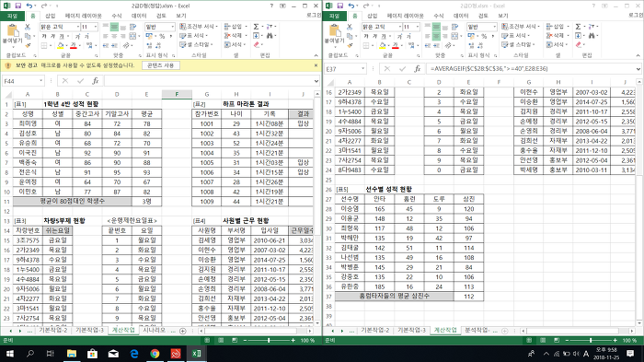644x362 pixels.
Task: Click AutoSum sigma in left Excel window
Action: (256, 27)
